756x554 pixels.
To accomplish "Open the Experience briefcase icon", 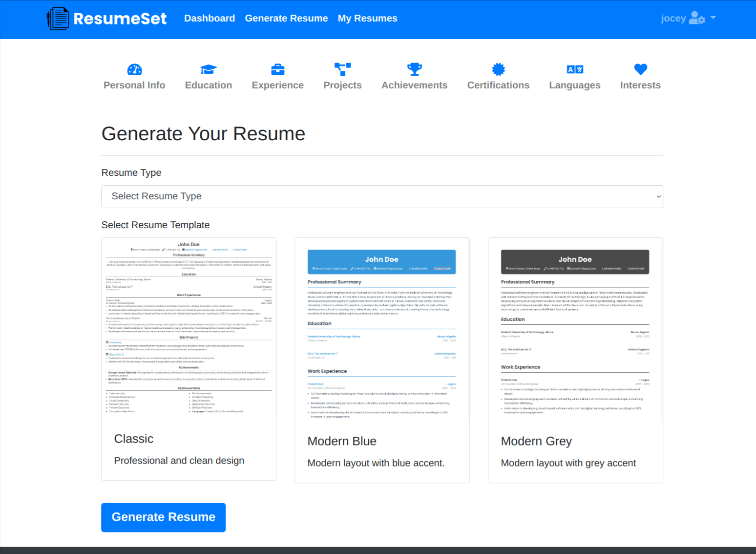I will (278, 69).
